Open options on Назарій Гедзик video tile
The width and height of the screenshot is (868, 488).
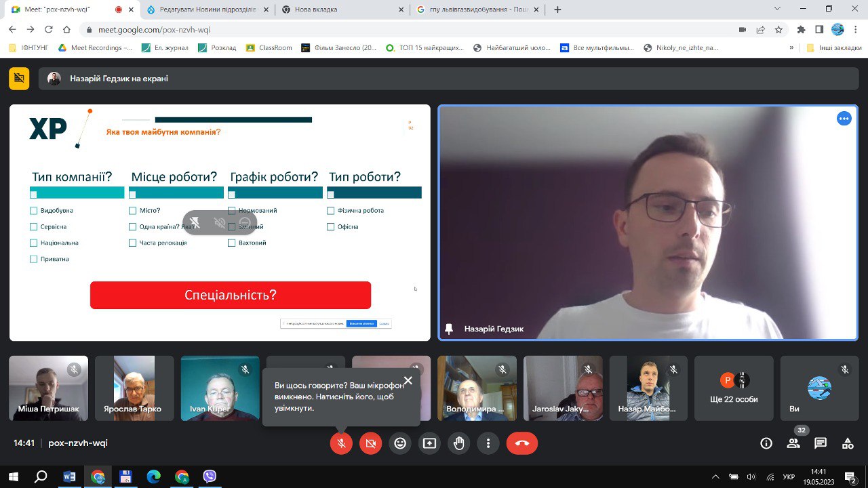click(844, 119)
